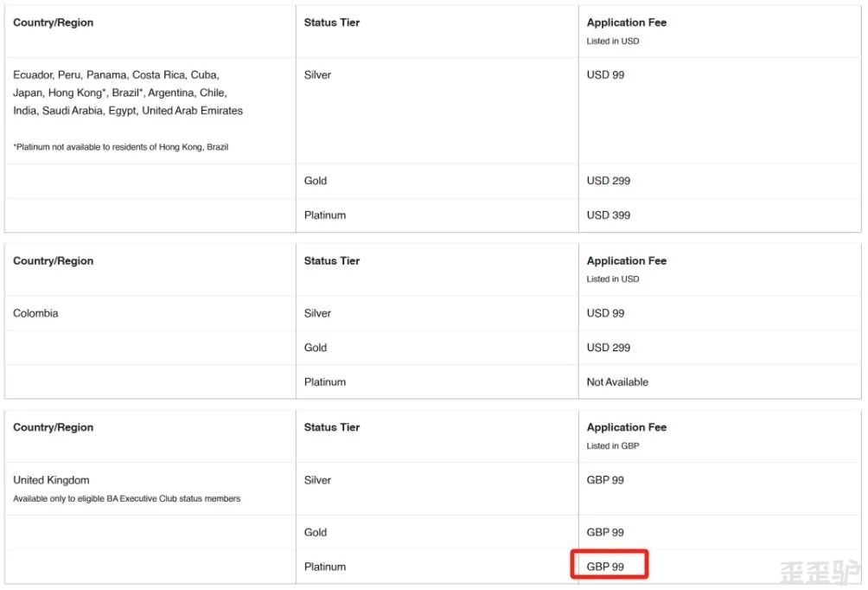Select "Status Tier" header of the Colombia table
The width and height of the screenshot is (868, 590).
click(332, 261)
